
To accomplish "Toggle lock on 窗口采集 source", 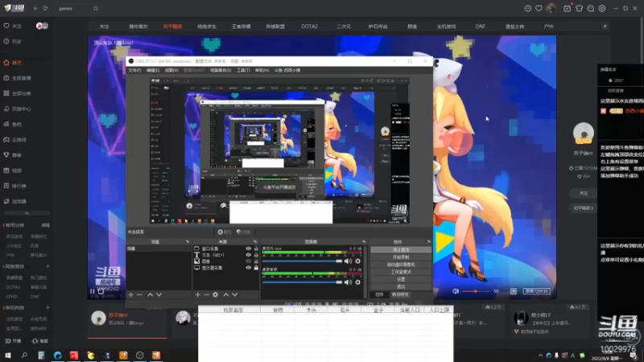I will coord(256,249).
